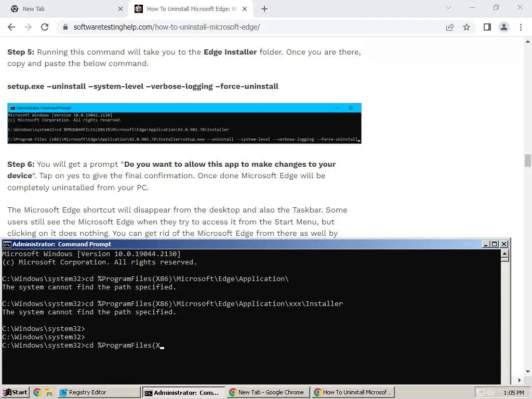Toggle the side panel icon

tap(487, 27)
